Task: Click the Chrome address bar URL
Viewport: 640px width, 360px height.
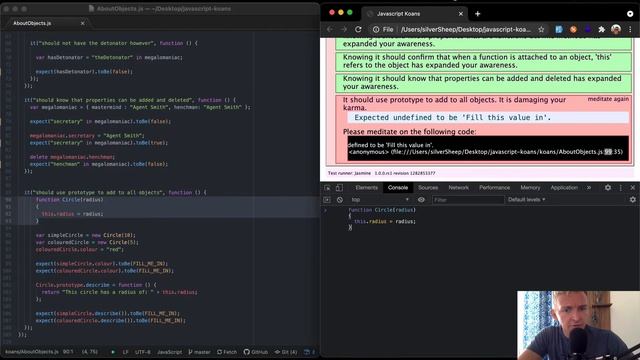Action: (x=465, y=29)
